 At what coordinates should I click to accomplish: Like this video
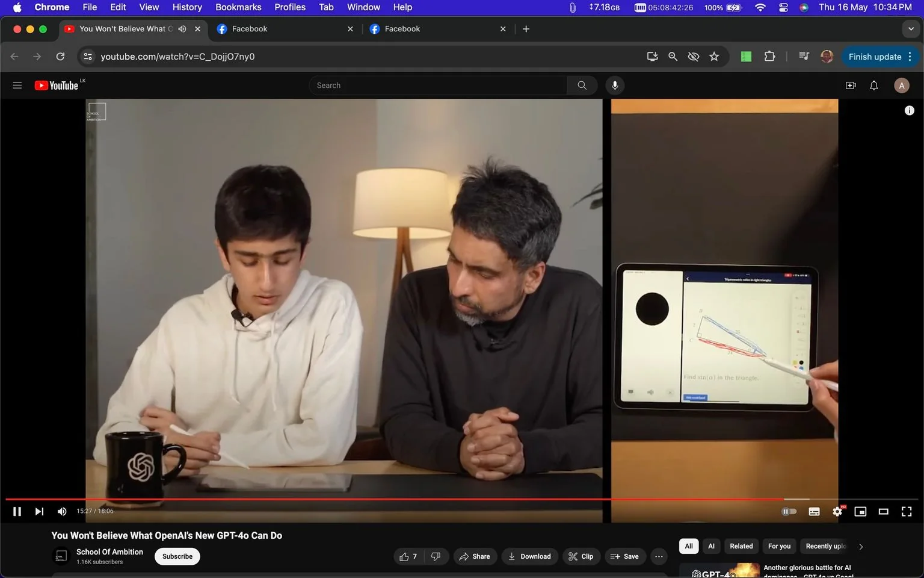coord(408,556)
